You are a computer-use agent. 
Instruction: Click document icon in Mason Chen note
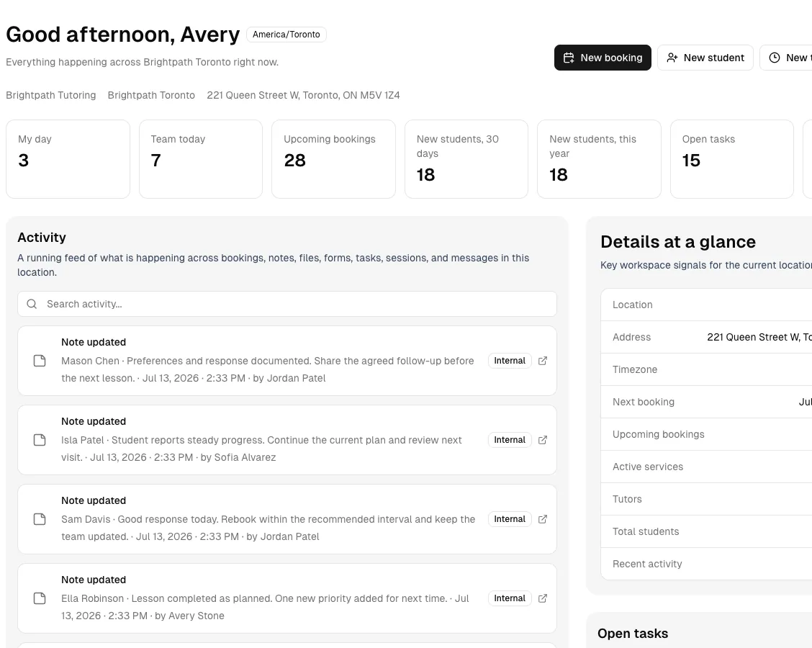(x=40, y=361)
